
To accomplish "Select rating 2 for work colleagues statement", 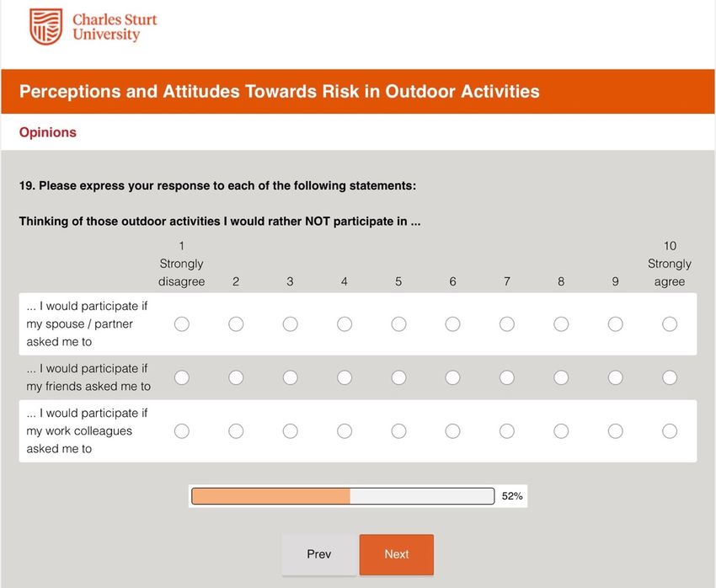I will (x=236, y=431).
